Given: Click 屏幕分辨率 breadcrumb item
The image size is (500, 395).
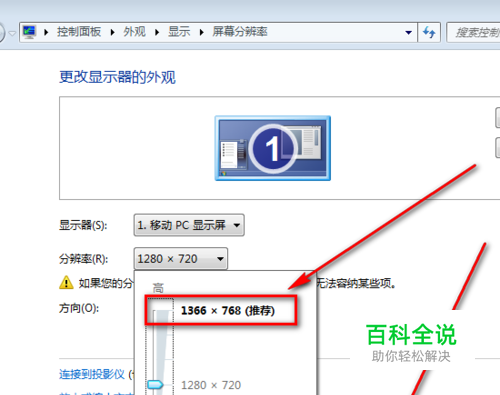Looking at the screenshot, I should click(240, 32).
